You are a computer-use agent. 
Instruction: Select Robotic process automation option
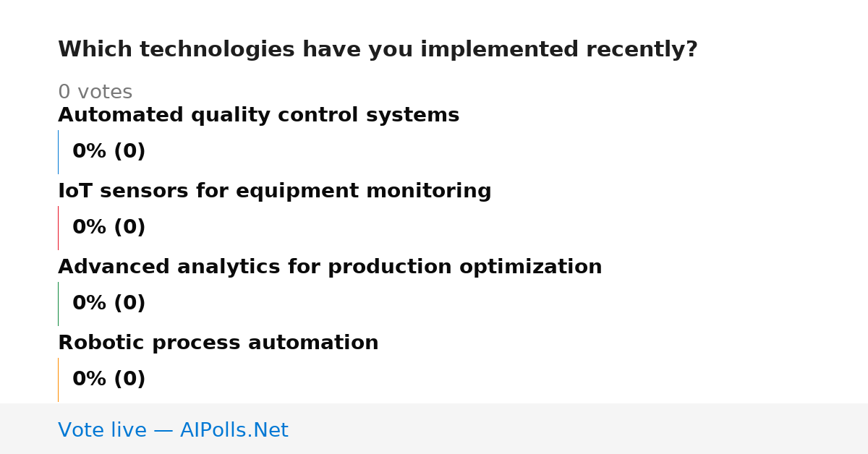coord(218,343)
